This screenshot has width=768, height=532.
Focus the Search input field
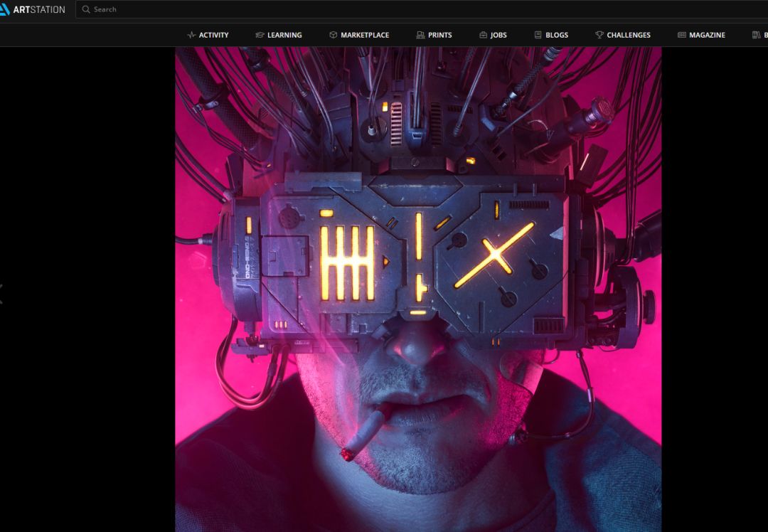(422, 9)
